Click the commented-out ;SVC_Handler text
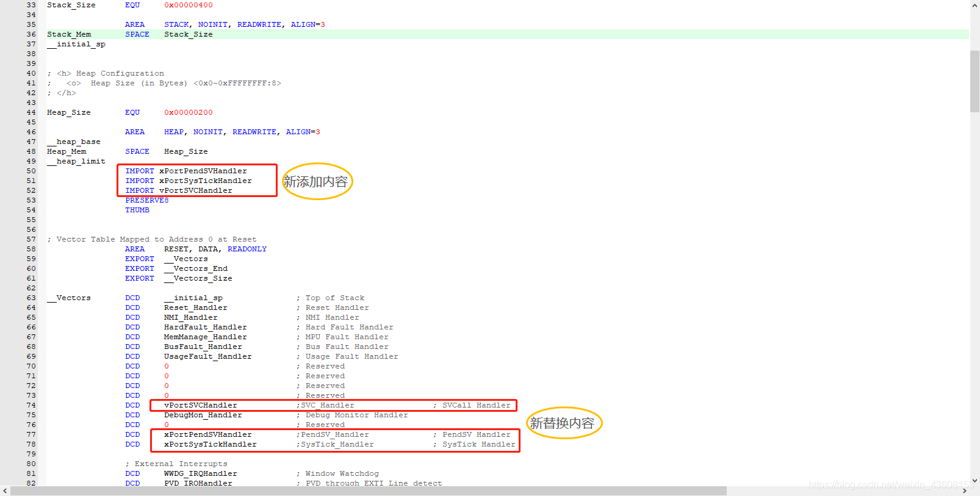Image resolution: width=980 pixels, height=496 pixels. click(x=325, y=405)
